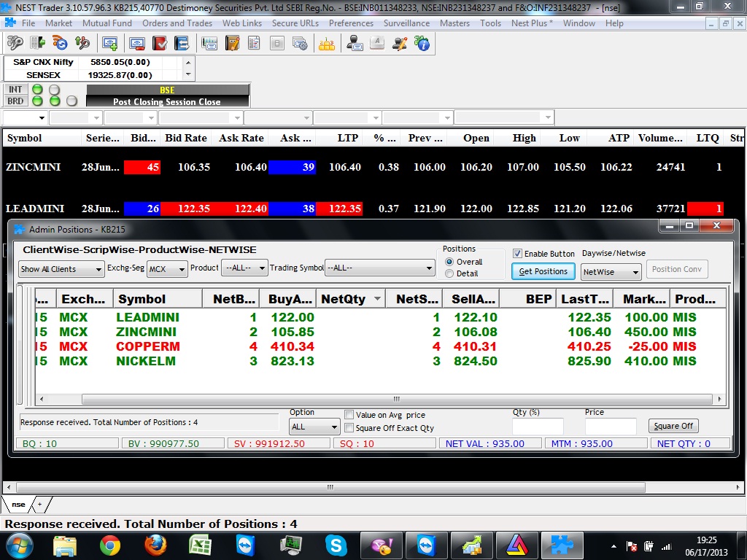Open the Trading Symbol --ALL-- dropdown
Screen dimensions: 747x560
(379, 268)
